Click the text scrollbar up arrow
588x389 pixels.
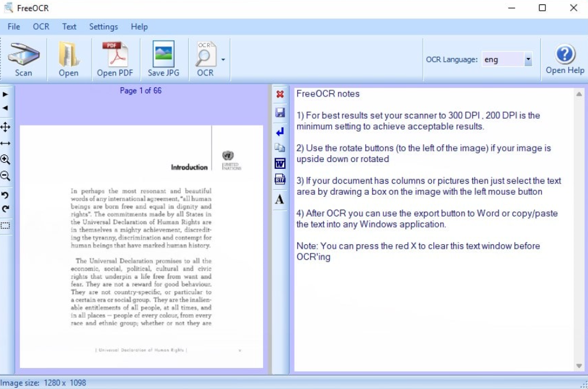(x=579, y=94)
